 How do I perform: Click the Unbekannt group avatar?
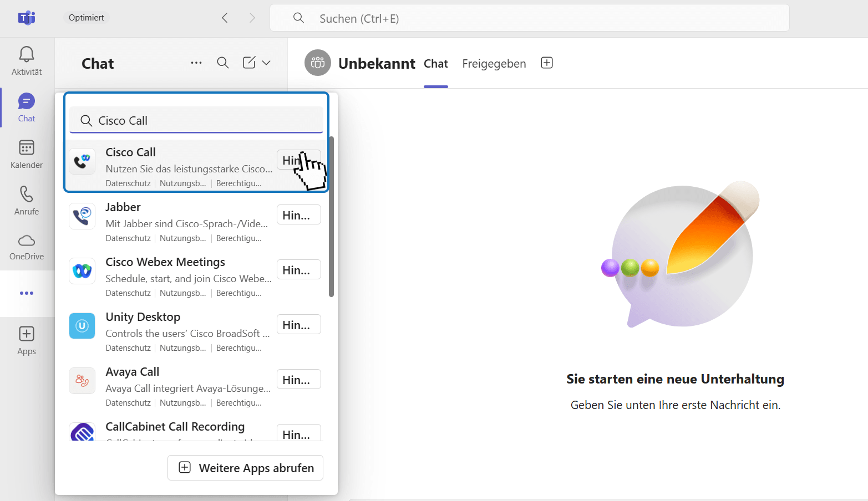(x=318, y=63)
